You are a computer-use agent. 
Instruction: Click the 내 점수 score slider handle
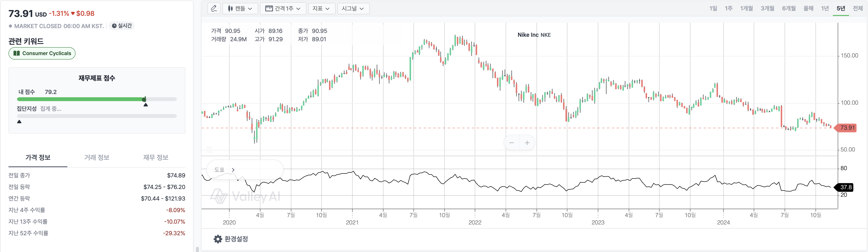coord(144,99)
